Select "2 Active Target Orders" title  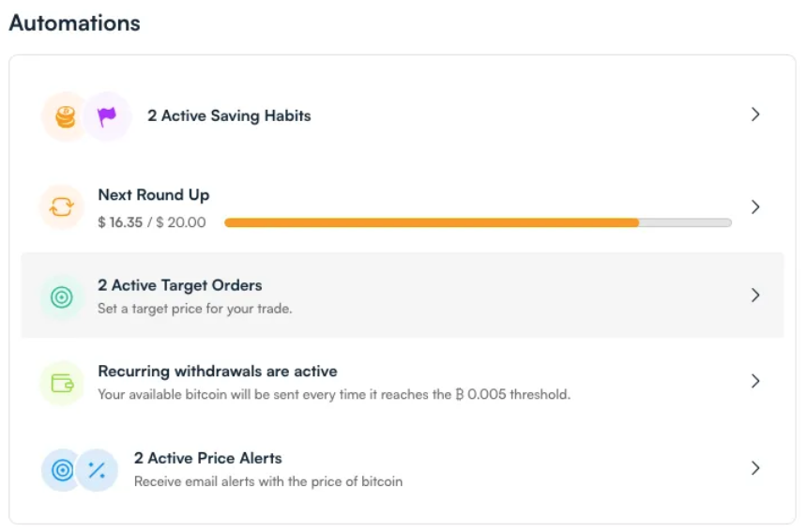pyautogui.click(x=180, y=285)
